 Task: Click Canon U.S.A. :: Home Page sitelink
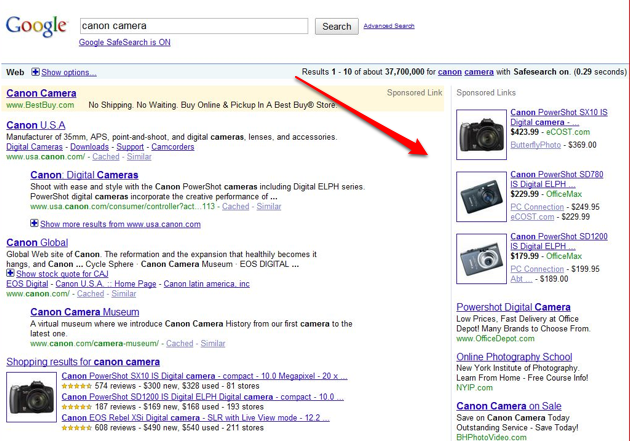click(106, 284)
